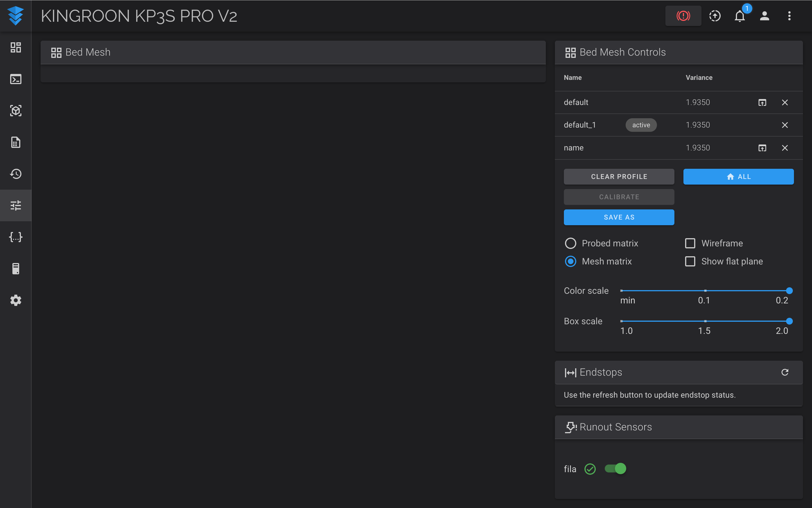The height and width of the screenshot is (508, 812).
Task: Open the Tune sliders sidebar icon
Action: (x=16, y=205)
